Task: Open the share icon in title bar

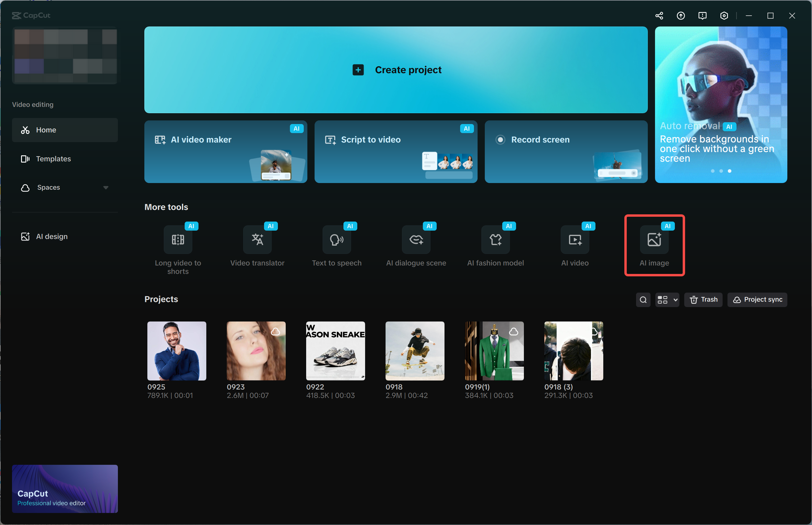Action: [x=659, y=16]
